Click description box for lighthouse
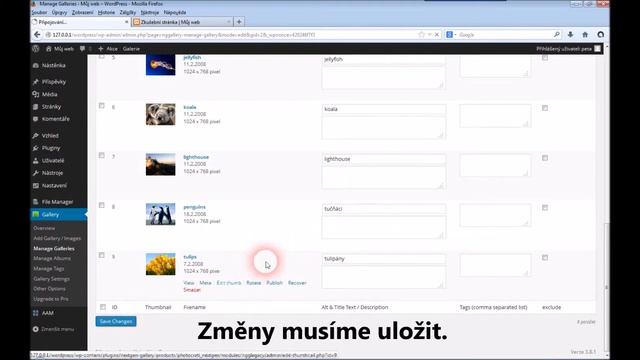 tap(384, 178)
